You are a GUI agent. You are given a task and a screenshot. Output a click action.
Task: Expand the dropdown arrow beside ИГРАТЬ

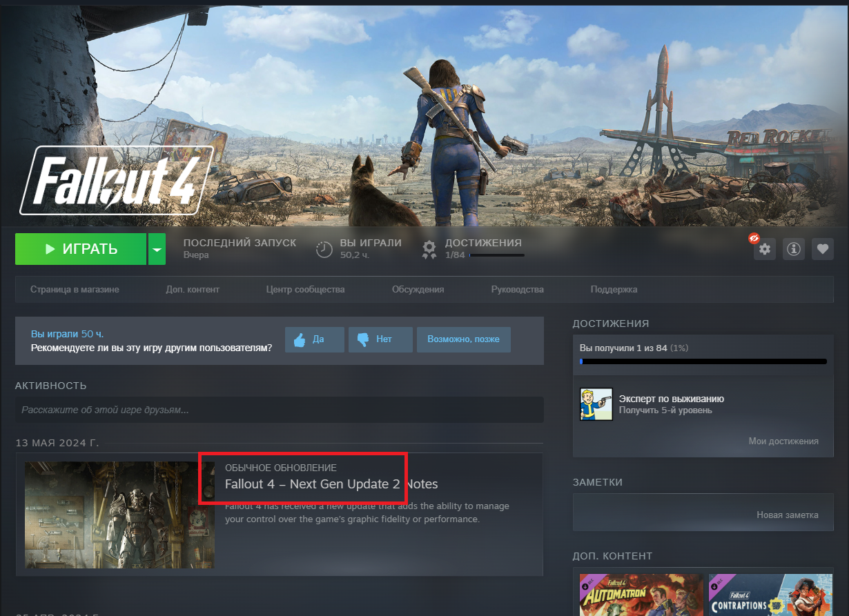[157, 249]
